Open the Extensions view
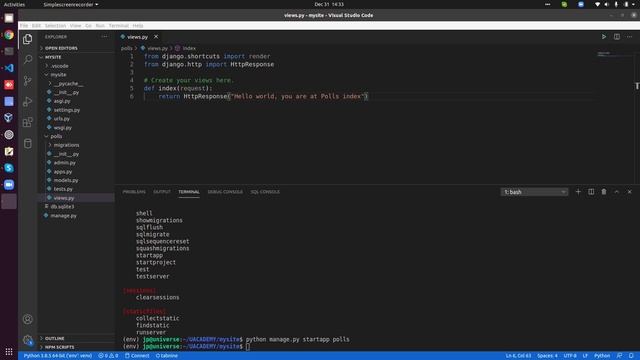Image resolution: width=640 pixels, height=360 pixels. tap(27, 122)
